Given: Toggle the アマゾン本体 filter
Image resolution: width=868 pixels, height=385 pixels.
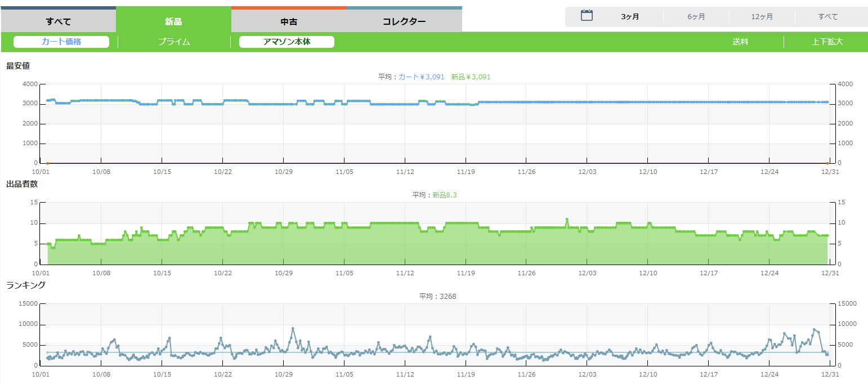Looking at the screenshot, I should [x=287, y=42].
